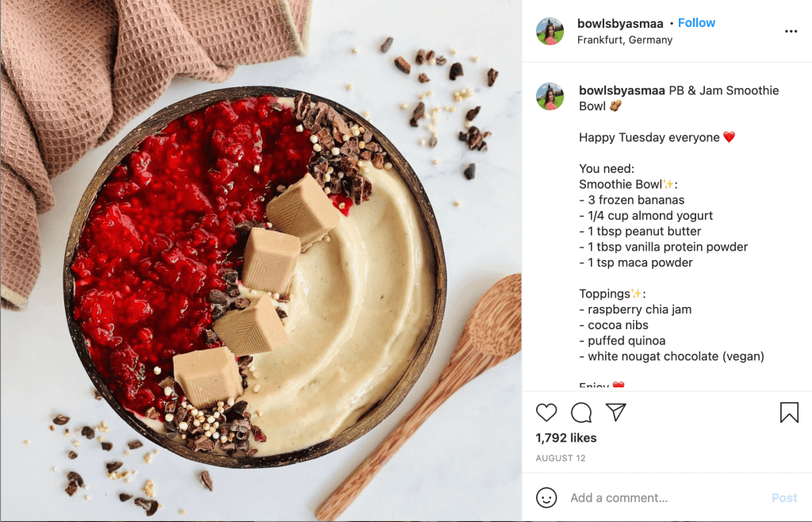The height and width of the screenshot is (522, 812).
Task: Share the post via the paper plane icon
Action: [x=616, y=413]
